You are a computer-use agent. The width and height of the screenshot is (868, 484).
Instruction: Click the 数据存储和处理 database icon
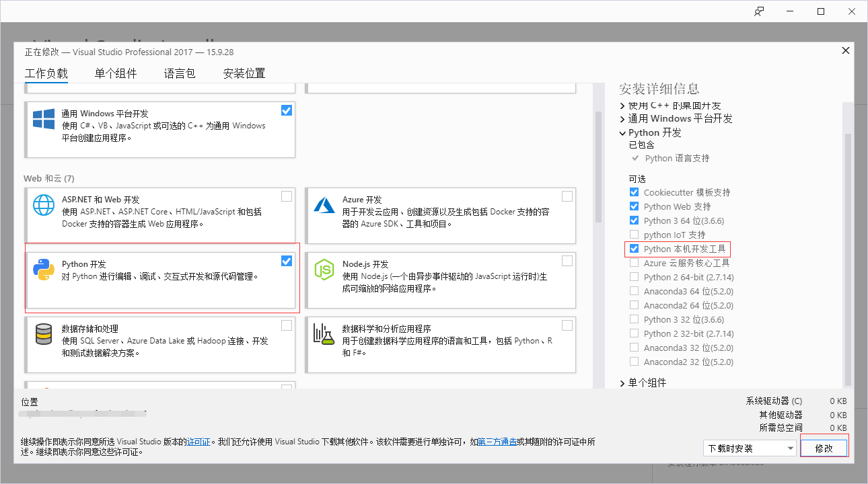[43, 335]
